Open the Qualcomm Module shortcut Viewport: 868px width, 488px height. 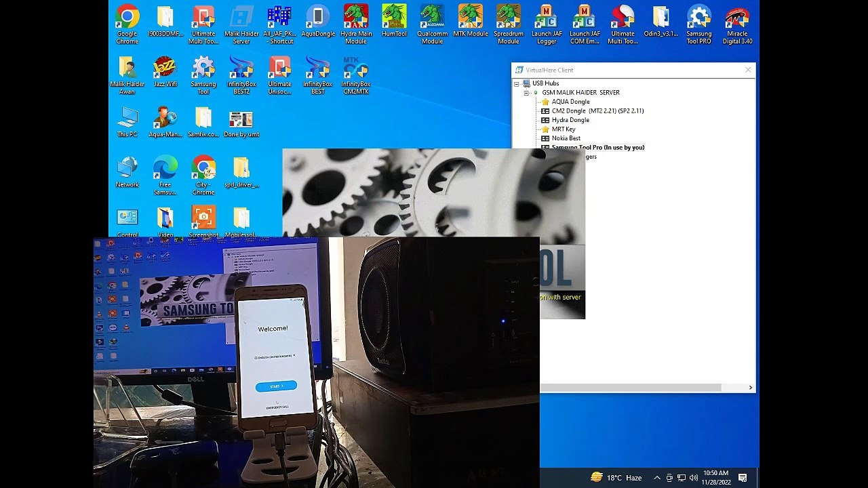tap(432, 24)
